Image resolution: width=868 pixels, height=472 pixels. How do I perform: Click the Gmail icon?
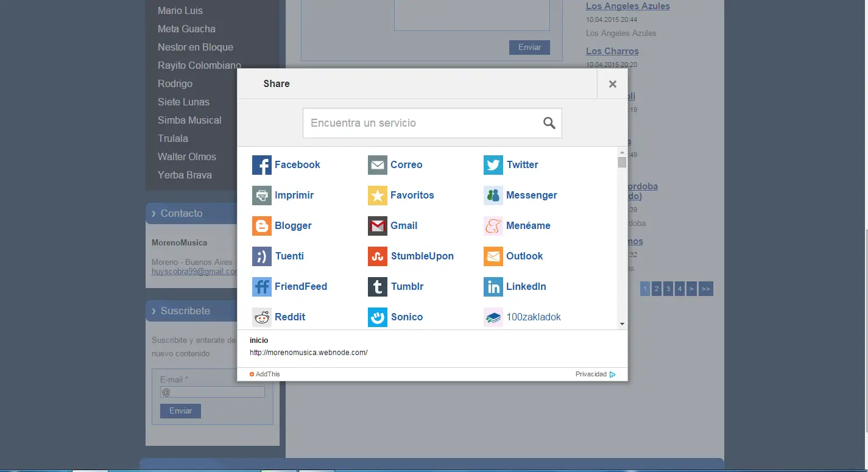(x=378, y=226)
